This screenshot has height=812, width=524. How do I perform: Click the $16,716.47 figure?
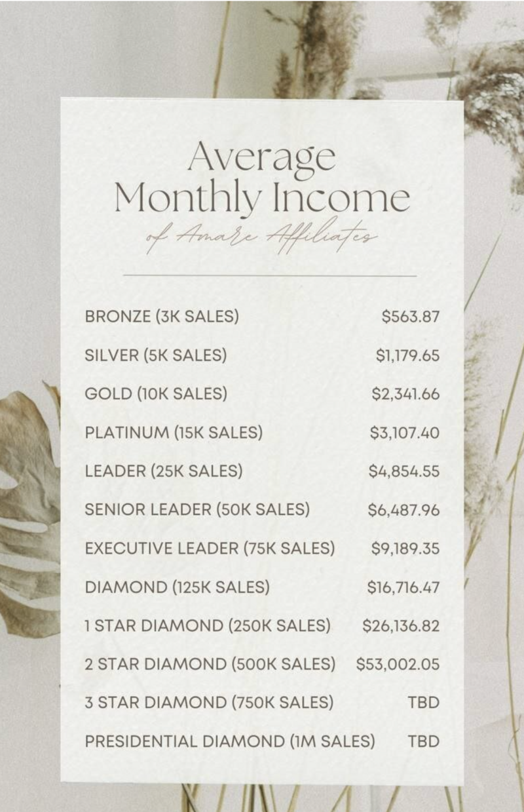(403, 587)
